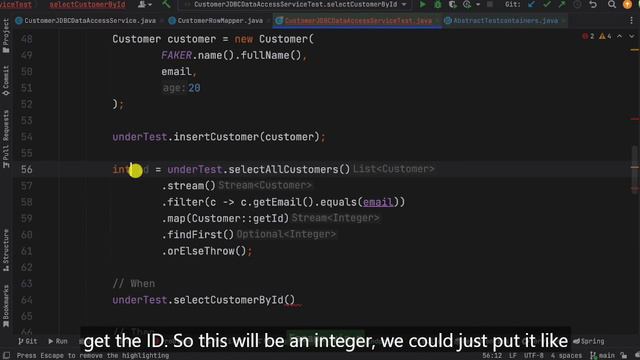Image resolution: width=640 pixels, height=360 pixels.
Task: Open Run tool window at bottom
Action: [x=58, y=341]
